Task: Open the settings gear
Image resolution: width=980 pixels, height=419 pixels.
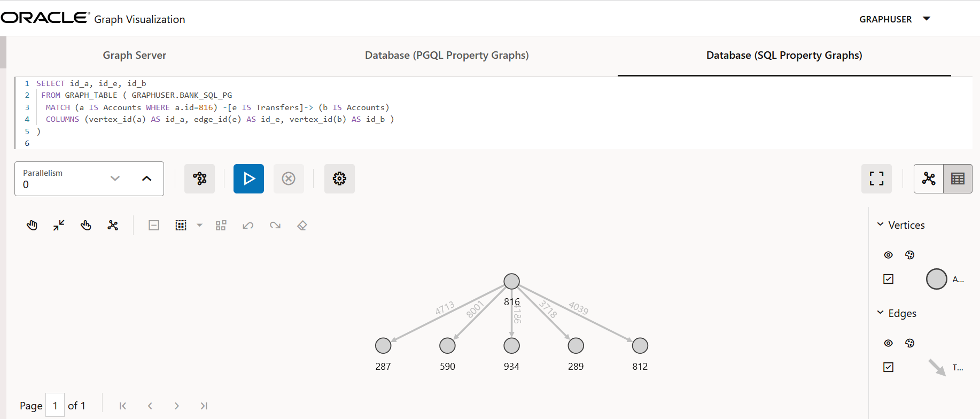Action: (x=339, y=179)
